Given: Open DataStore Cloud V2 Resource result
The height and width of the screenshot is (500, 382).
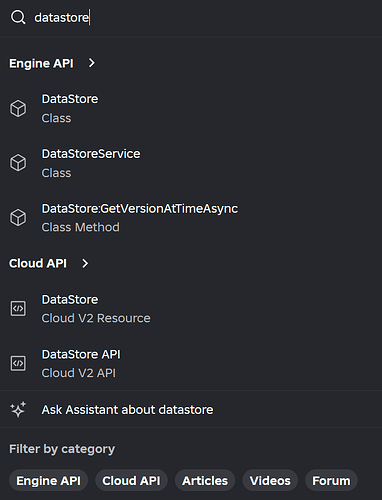Looking at the screenshot, I should pos(191,309).
